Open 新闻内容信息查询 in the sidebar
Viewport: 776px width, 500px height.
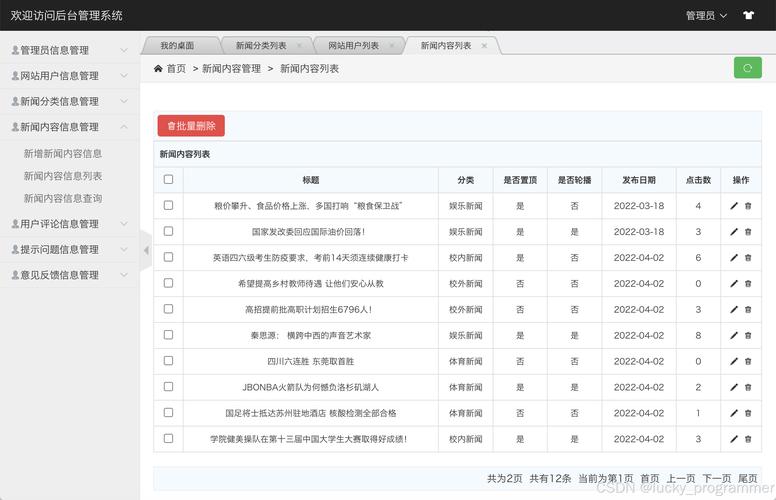coord(63,199)
